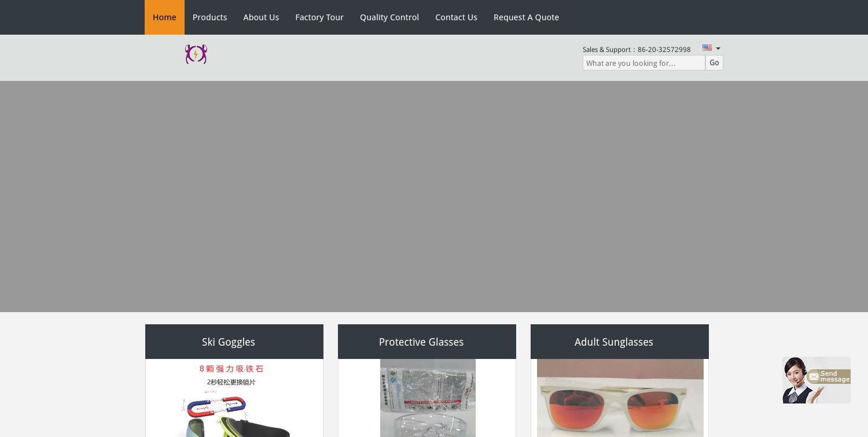
Task: Expand the language options next to the flag
Action: 718,49
